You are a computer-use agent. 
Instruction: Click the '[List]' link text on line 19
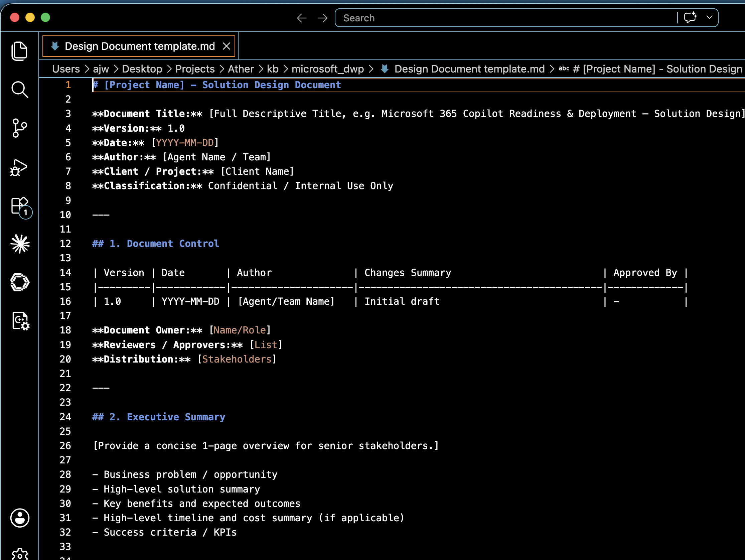pos(266,345)
